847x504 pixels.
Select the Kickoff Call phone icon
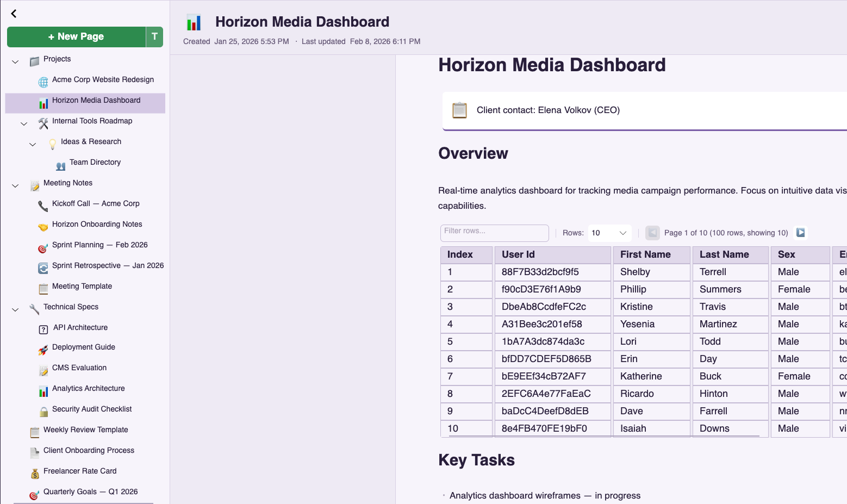click(43, 204)
